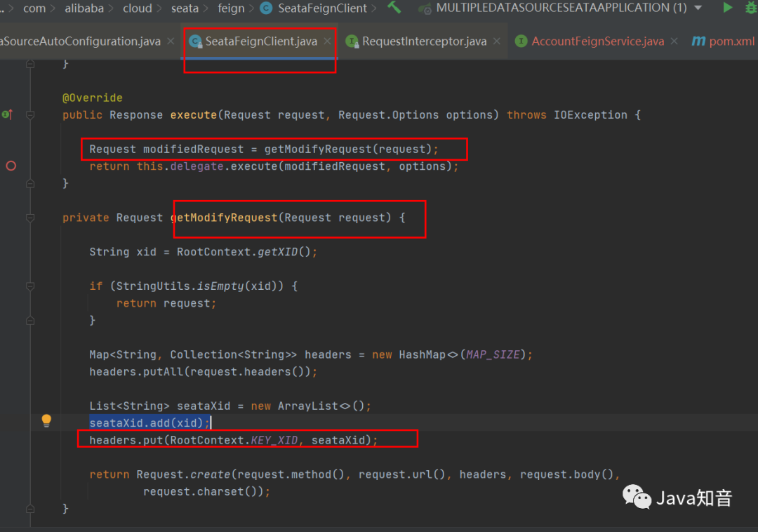This screenshot has width=758, height=532.
Task: Click 'RootContext.getXID()' in the code
Action: pos(243,252)
